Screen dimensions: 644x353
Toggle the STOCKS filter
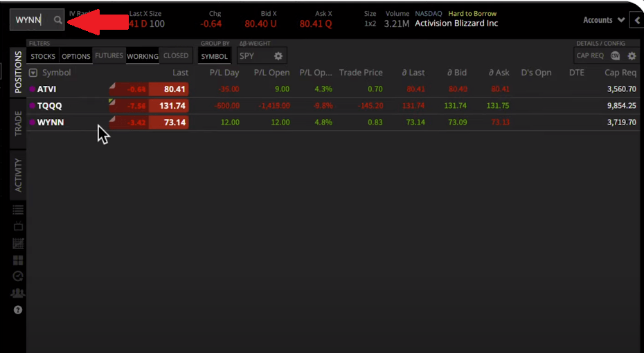coord(43,56)
